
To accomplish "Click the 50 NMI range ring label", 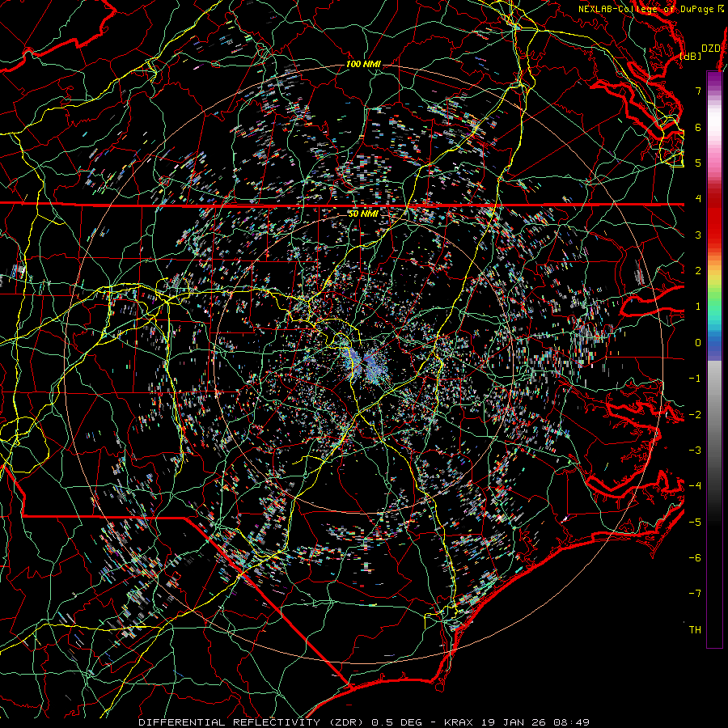I will [x=363, y=214].
